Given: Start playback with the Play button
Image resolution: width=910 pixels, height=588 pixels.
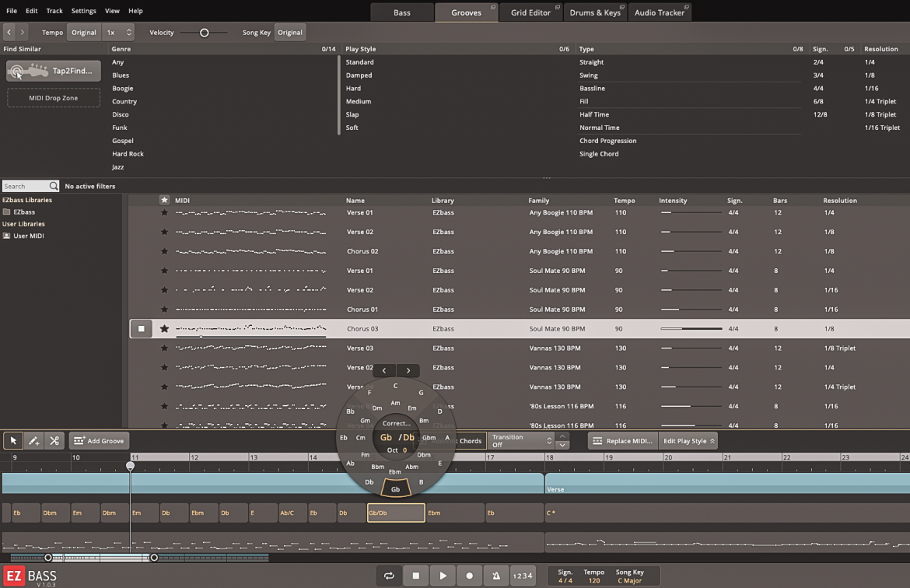Looking at the screenshot, I should 443,576.
